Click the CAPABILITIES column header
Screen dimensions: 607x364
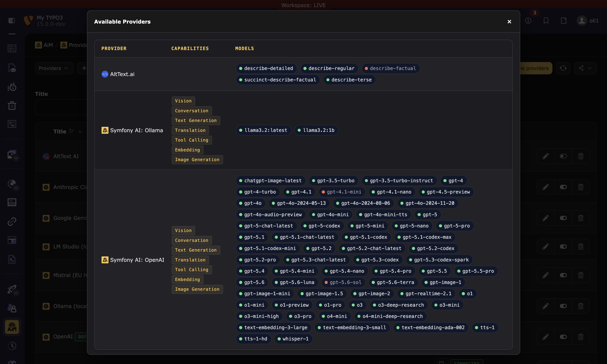(x=190, y=49)
